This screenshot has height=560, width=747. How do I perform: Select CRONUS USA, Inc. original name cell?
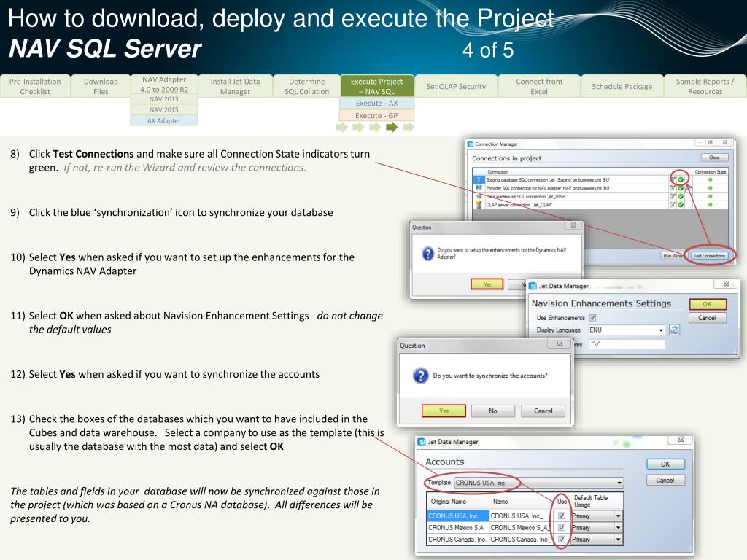(x=458, y=516)
